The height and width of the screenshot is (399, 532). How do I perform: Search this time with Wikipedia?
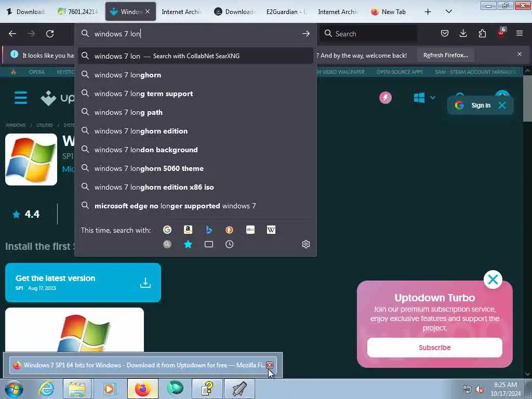(271, 230)
